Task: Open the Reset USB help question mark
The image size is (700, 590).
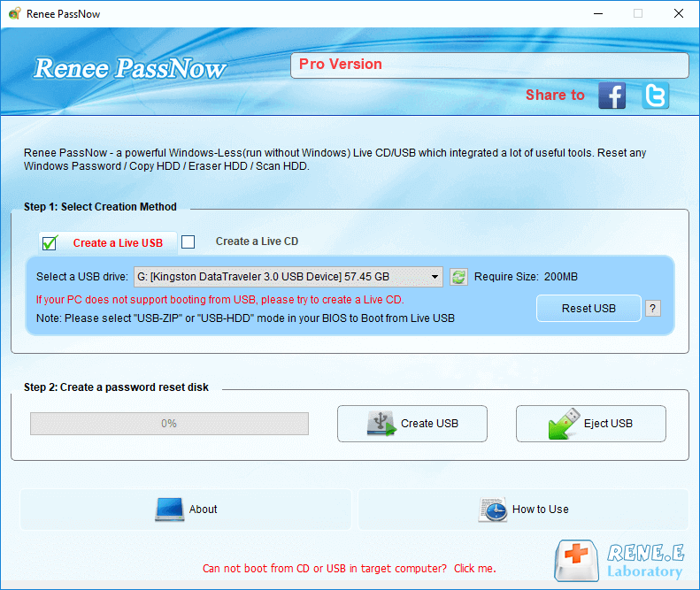Action: click(653, 309)
